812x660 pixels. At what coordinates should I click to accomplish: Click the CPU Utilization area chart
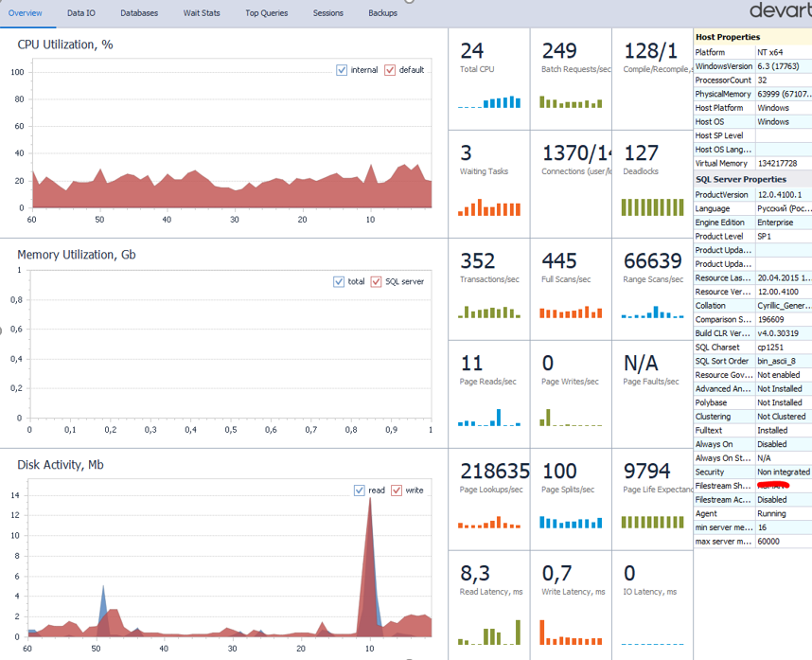pos(232,134)
